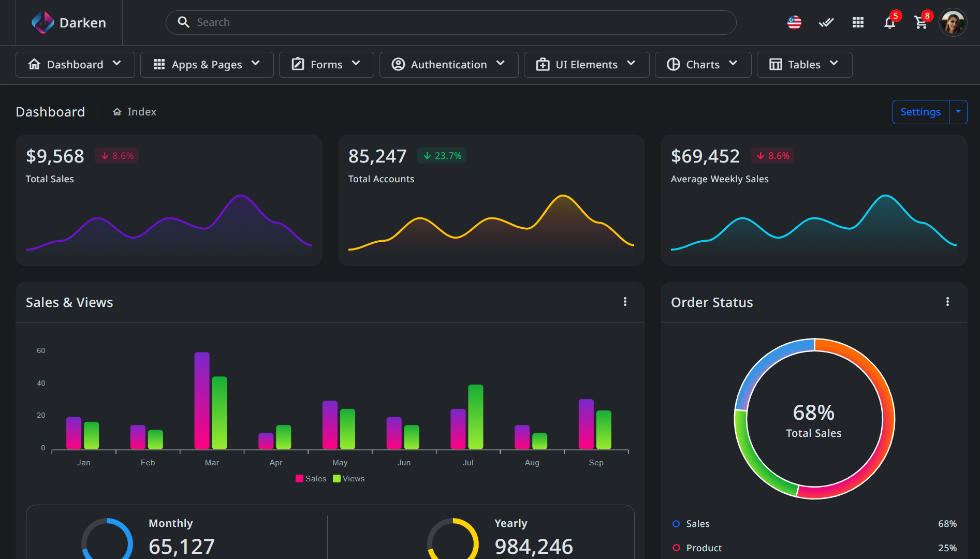This screenshot has width=980, height=559.
Task: Open Order Status three-dot menu
Action: click(x=947, y=302)
